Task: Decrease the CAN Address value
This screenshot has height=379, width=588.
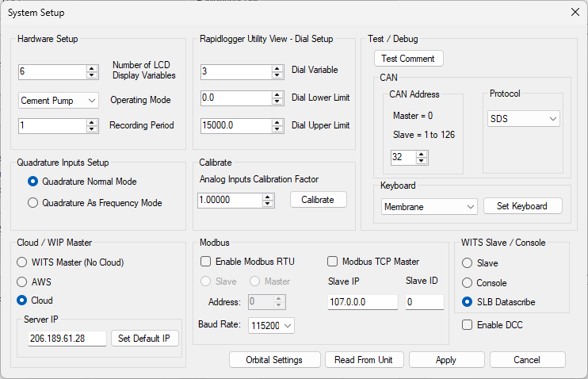Action: pos(422,161)
